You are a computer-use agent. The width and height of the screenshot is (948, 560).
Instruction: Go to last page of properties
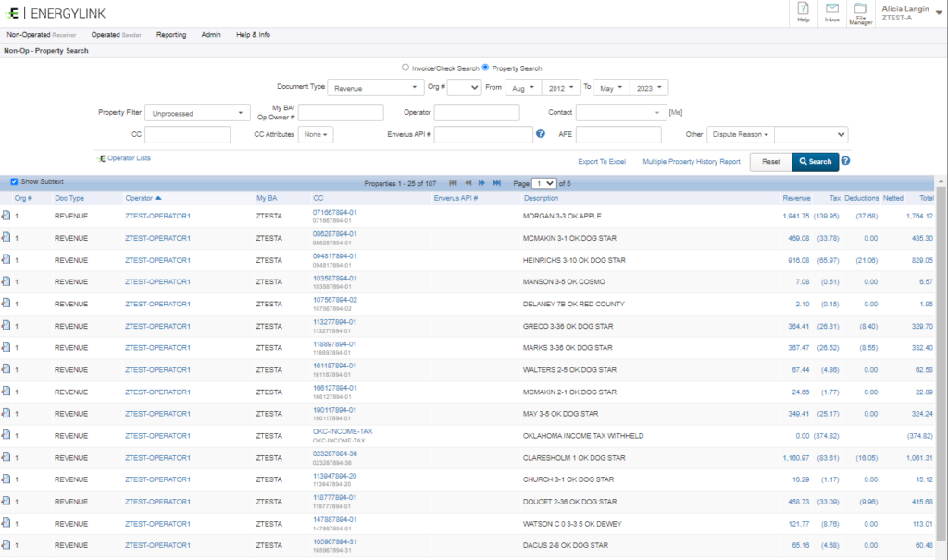[x=497, y=183]
